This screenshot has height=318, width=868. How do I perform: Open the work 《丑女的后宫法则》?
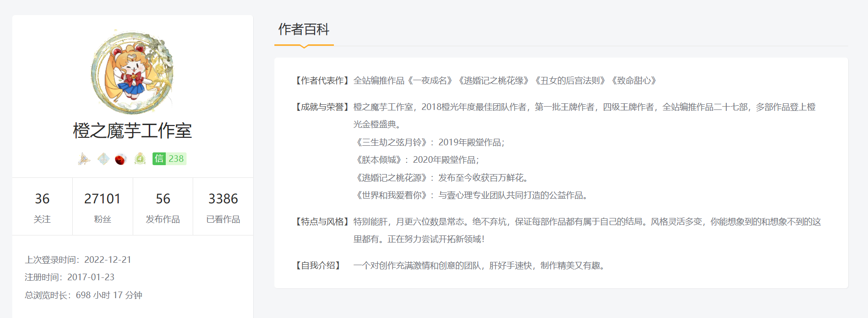(570, 81)
